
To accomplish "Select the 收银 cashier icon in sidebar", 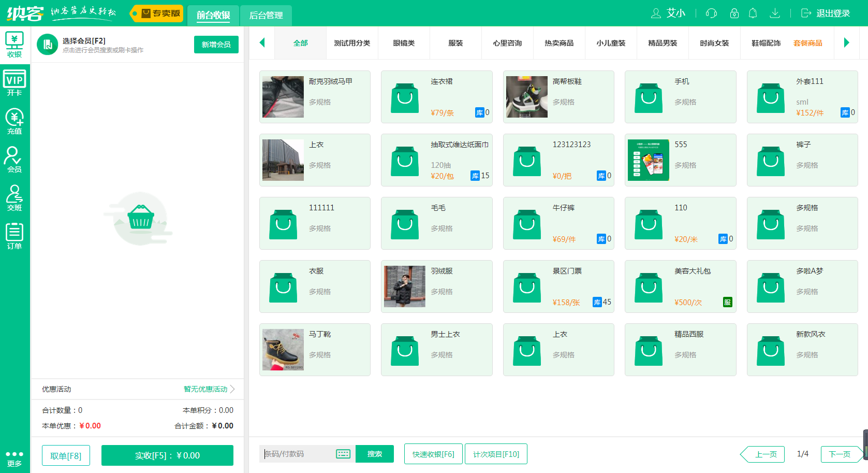I will [14, 44].
